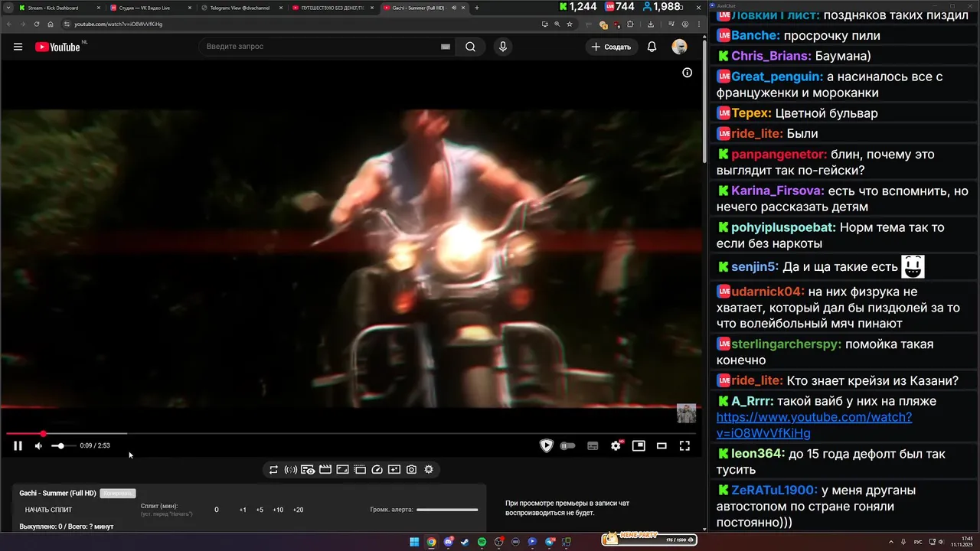Open Windows Start menu
The width and height of the screenshot is (980, 551).
[x=414, y=542]
